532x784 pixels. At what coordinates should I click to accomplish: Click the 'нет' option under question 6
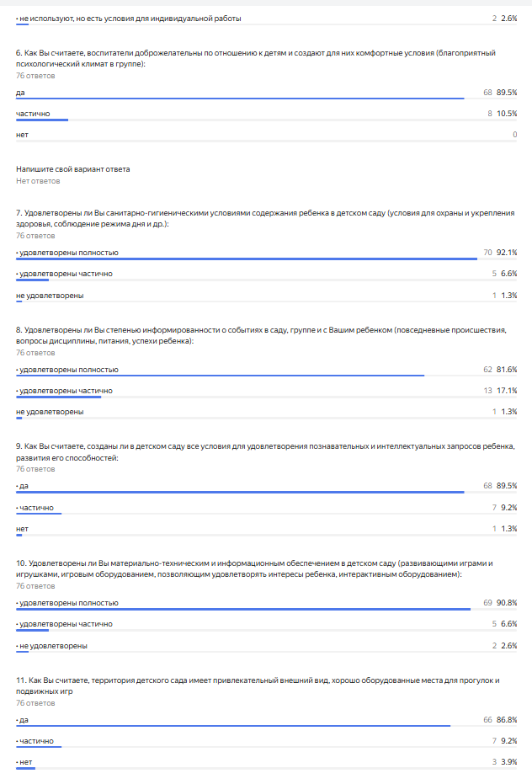click(x=22, y=135)
